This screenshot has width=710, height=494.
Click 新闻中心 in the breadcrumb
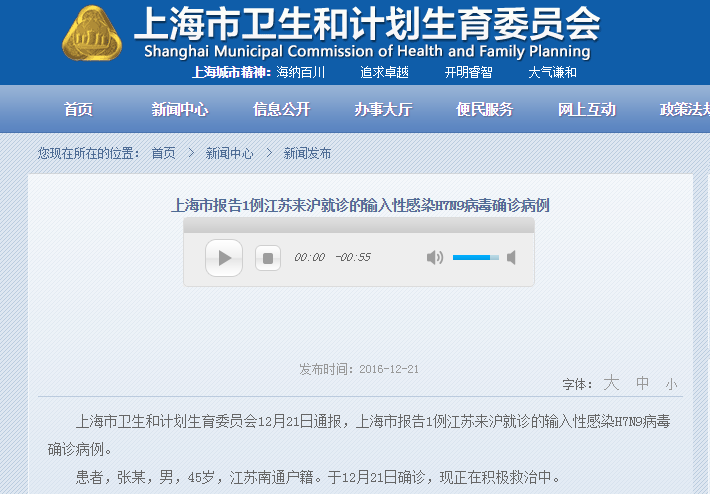click(x=229, y=153)
